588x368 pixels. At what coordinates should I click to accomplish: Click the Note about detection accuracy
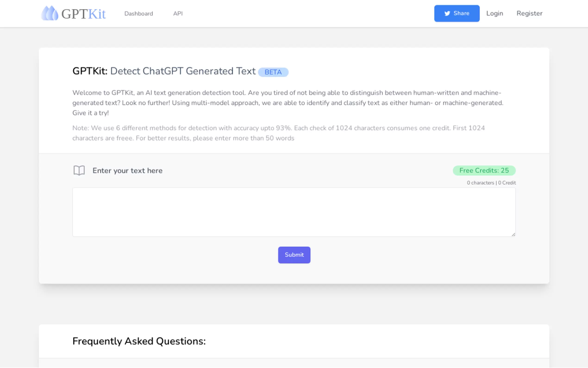[278, 133]
